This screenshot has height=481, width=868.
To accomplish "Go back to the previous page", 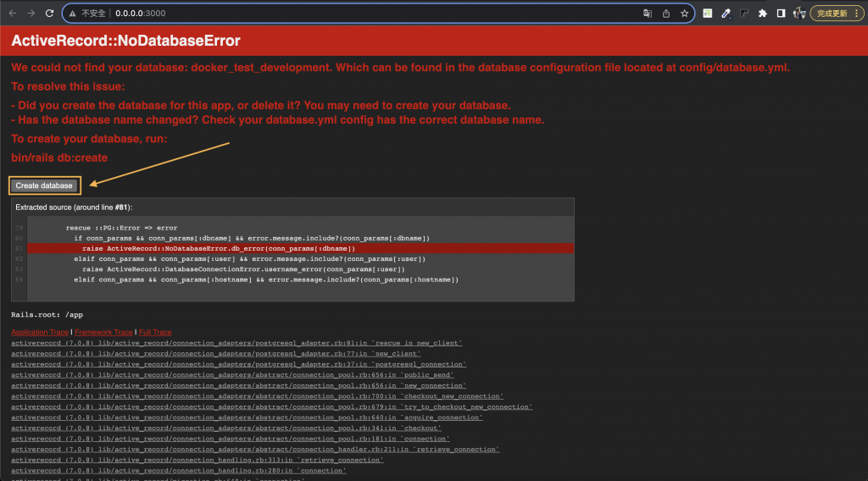I will click(x=12, y=14).
